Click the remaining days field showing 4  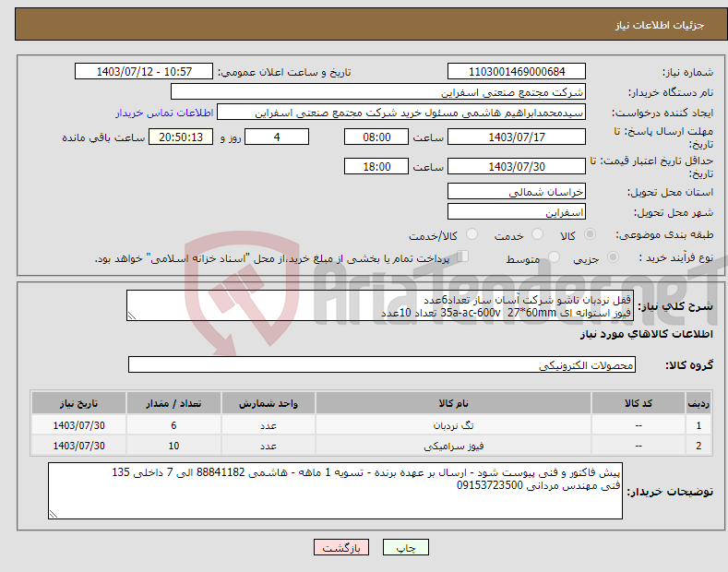tap(277, 137)
